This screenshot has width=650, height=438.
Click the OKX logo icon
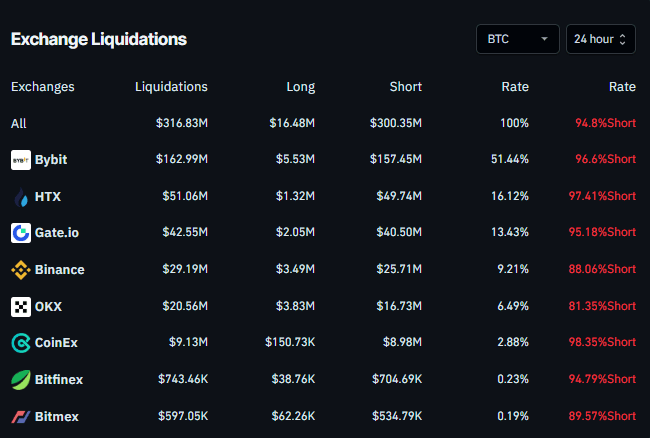click(21, 306)
